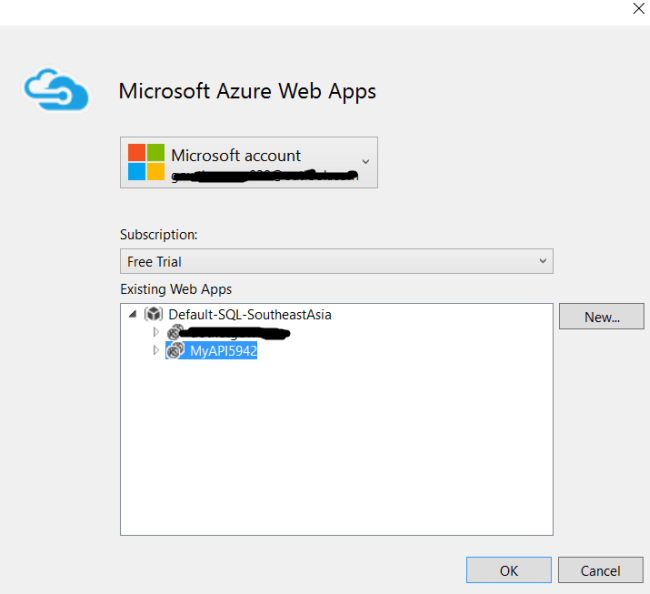650x594 pixels.
Task: Click the Microsoft account text
Action: point(236,155)
